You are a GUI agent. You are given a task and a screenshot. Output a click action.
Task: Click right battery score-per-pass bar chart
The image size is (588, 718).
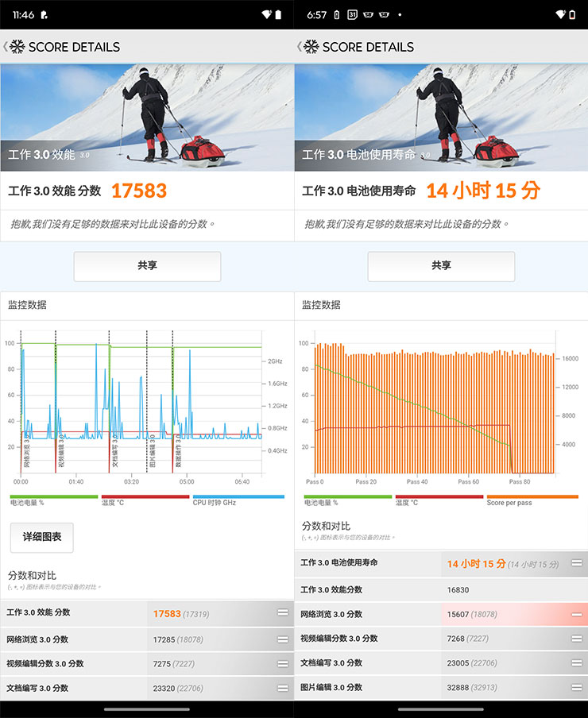pos(435,403)
